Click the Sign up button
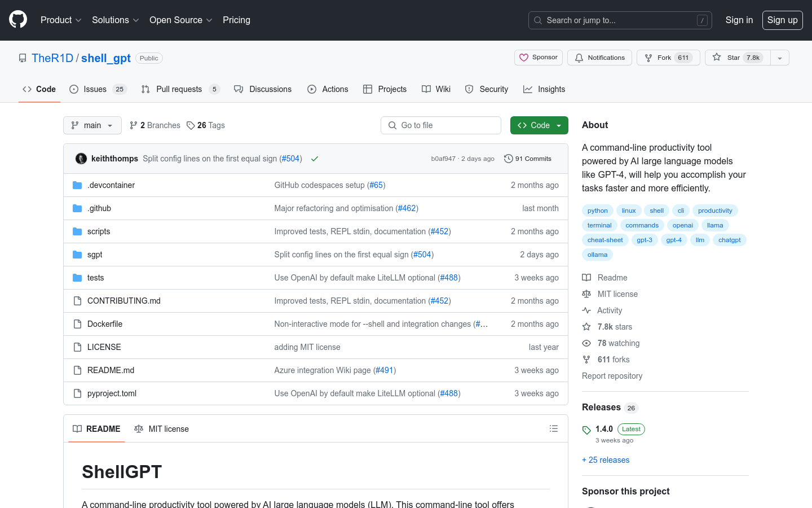Viewport: 812px width, 508px height. pos(782,20)
